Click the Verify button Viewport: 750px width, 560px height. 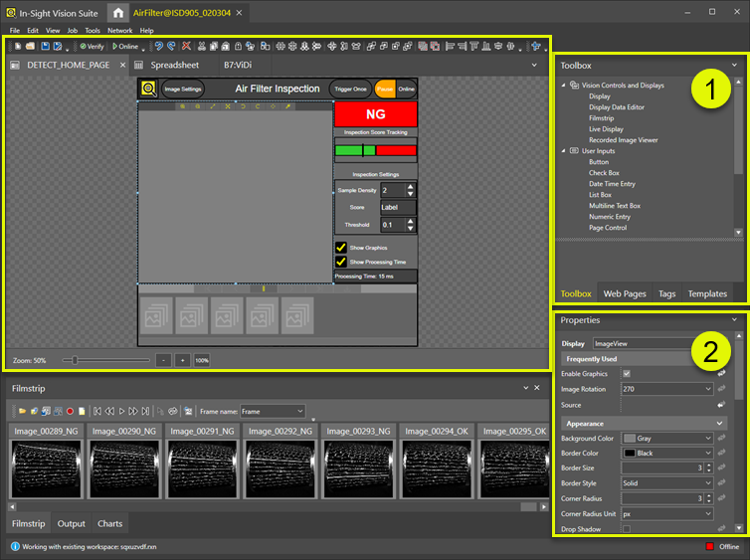pyautogui.click(x=92, y=47)
